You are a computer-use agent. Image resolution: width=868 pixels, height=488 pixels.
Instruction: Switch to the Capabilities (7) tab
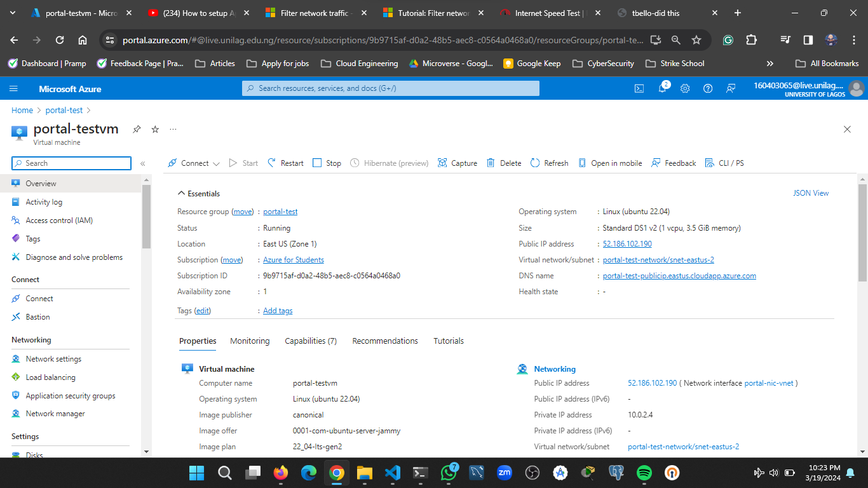pos(311,341)
